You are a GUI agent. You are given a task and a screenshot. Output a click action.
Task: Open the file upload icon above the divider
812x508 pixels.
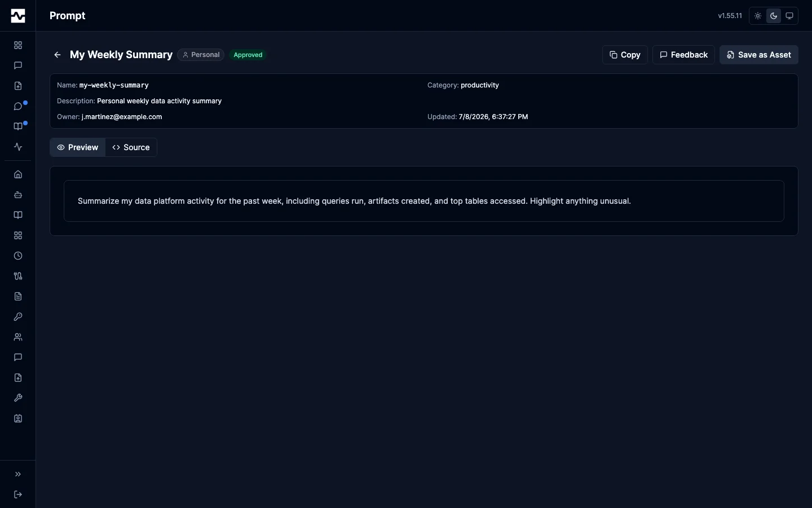pos(18,86)
